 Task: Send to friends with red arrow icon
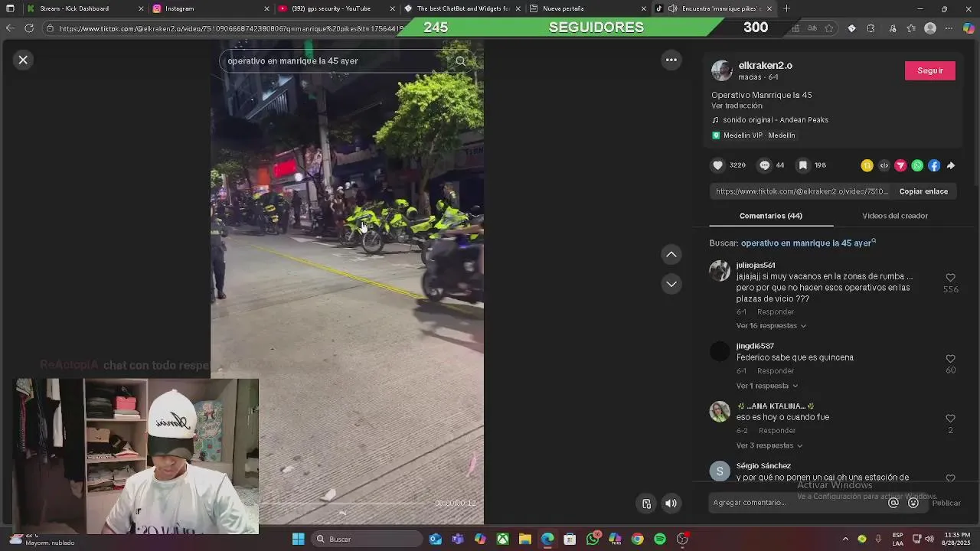click(900, 165)
